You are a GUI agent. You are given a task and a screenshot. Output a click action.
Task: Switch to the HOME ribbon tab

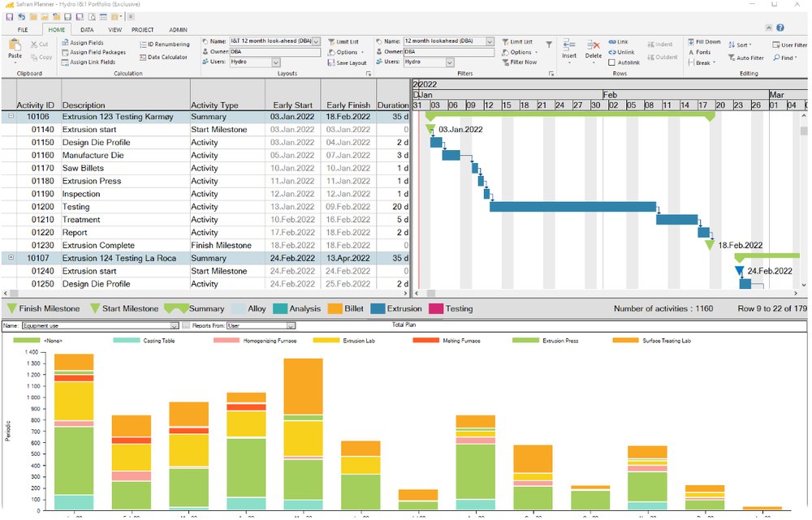(57, 30)
